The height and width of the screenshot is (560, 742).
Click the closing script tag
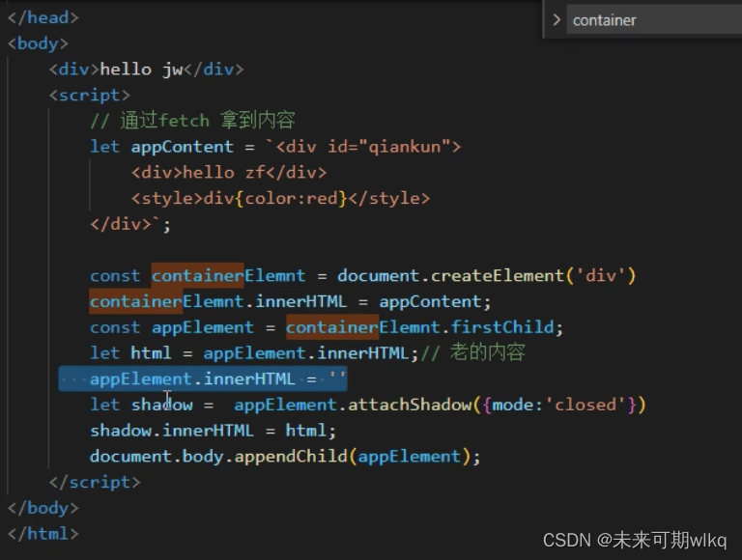(95, 482)
